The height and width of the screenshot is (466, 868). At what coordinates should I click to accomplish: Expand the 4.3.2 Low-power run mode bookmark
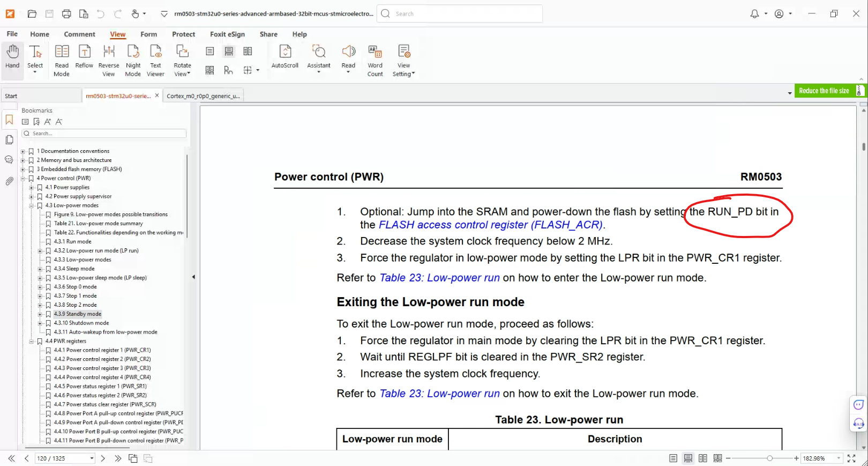pyautogui.click(x=40, y=251)
